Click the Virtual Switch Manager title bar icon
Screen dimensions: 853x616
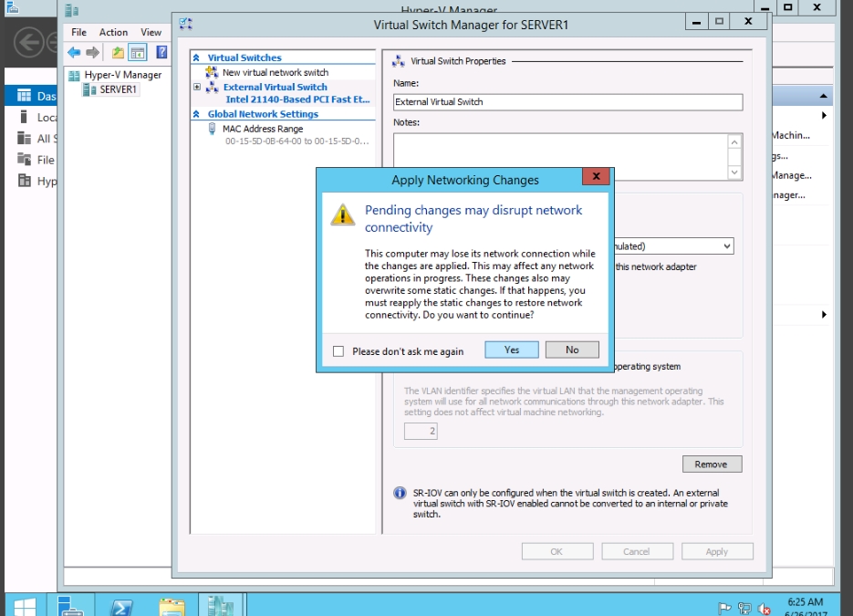coord(186,24)
